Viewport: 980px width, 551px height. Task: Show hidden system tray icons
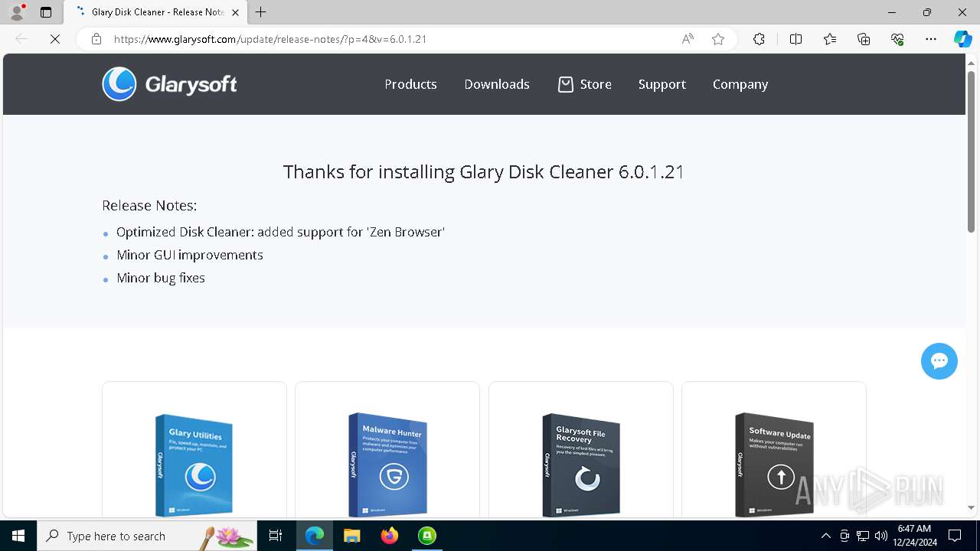pos(825,536)
